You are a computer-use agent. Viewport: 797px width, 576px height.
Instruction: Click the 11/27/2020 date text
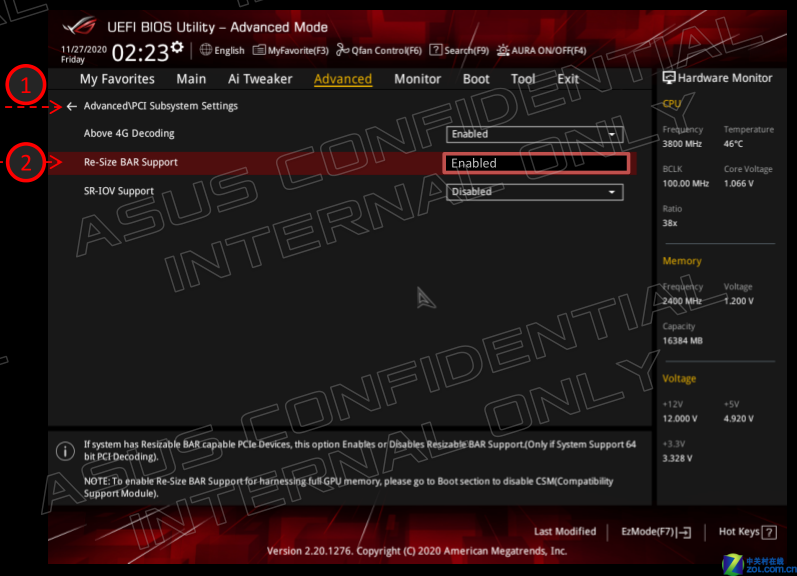click(84, 49)
